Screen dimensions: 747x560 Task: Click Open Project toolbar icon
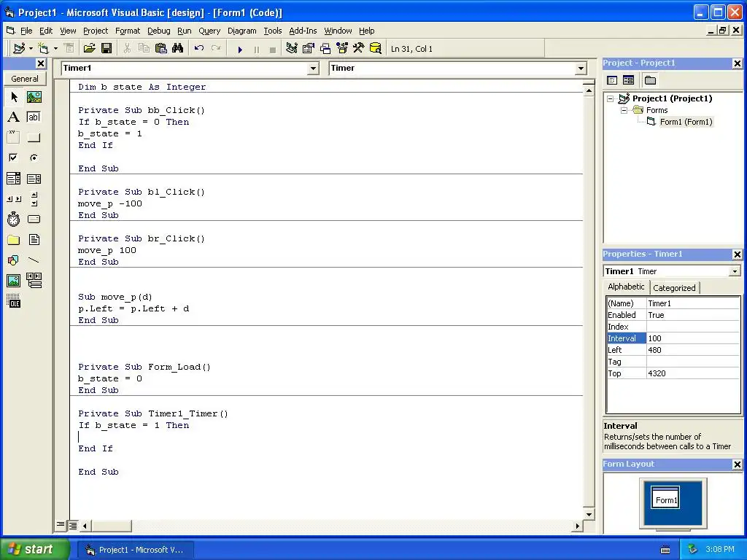point(89,49)
